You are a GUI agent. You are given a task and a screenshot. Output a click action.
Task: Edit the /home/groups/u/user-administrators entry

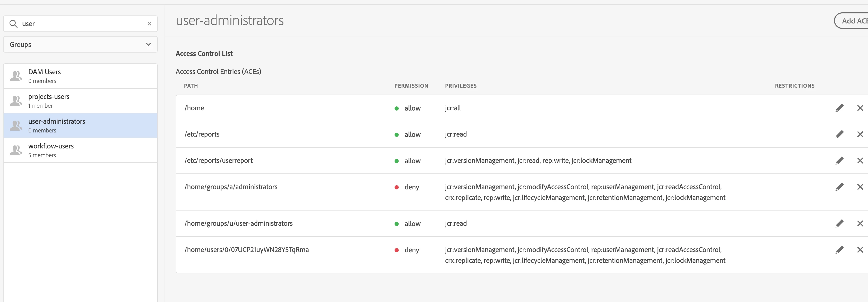pyautogui.click(x=839, y=223)
